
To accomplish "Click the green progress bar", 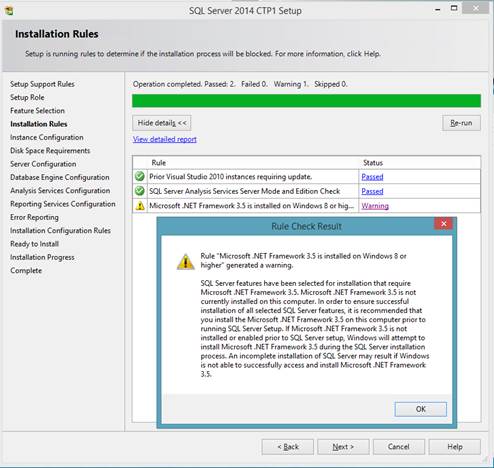I will coord(306,101).
